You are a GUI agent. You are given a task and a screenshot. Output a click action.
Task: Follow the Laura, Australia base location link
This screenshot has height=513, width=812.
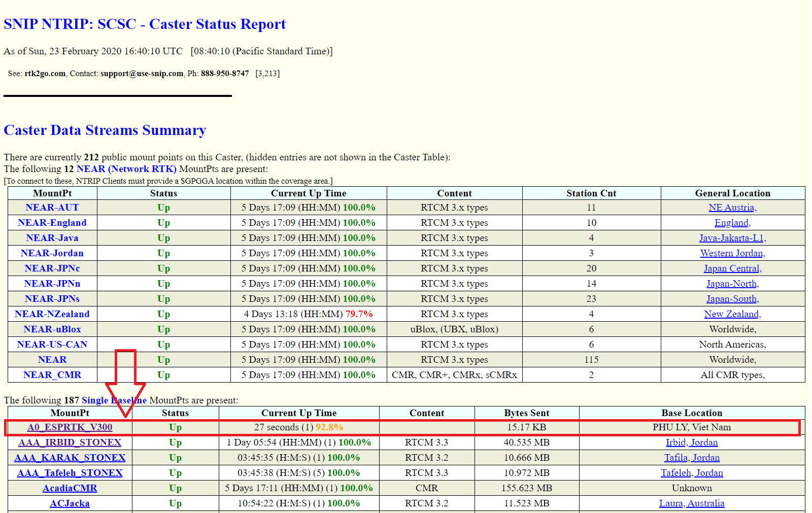(x=691, y=503)
